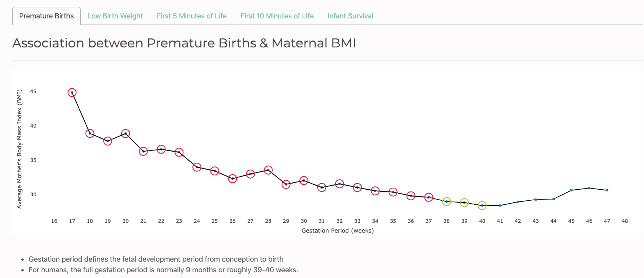644x278 pixels.
Task: Click the uncircled data point at week 46
Action: (x=589, y=188)
